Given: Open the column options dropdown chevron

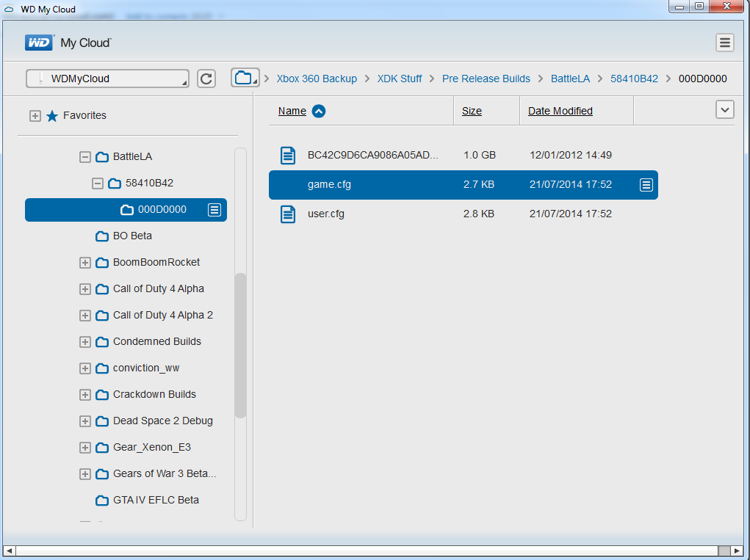Looking at the screenshot, I should coord(724,110).
